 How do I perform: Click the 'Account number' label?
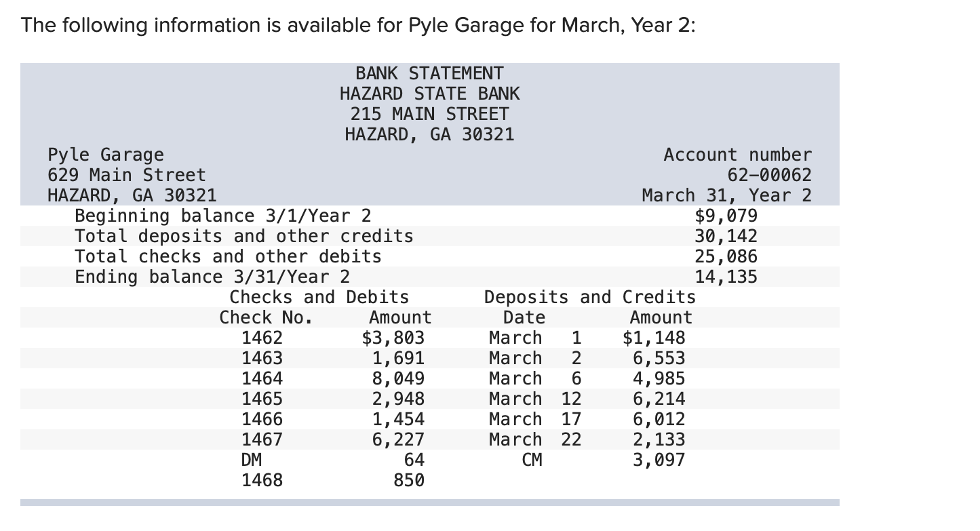coord(737,155)
